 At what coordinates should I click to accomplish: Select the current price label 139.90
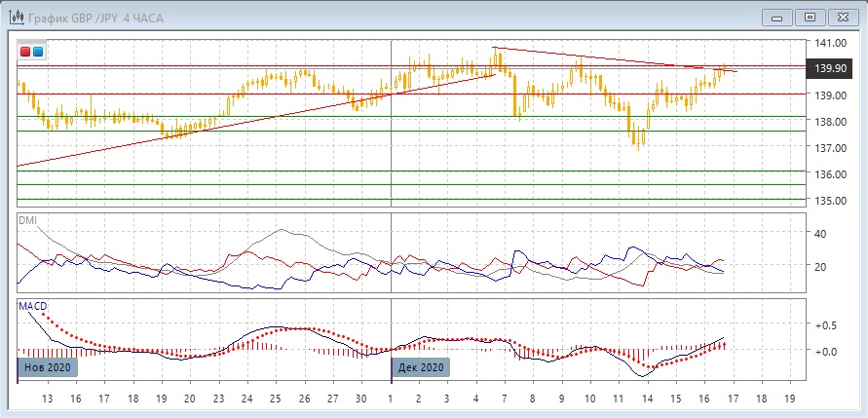pyautogui.click(x=829, y=68)
